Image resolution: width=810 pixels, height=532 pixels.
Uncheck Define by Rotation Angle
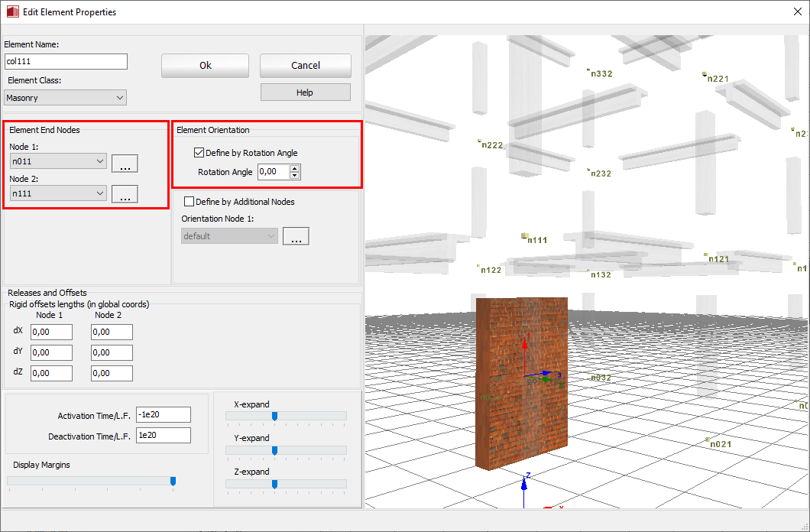[199, 153]
